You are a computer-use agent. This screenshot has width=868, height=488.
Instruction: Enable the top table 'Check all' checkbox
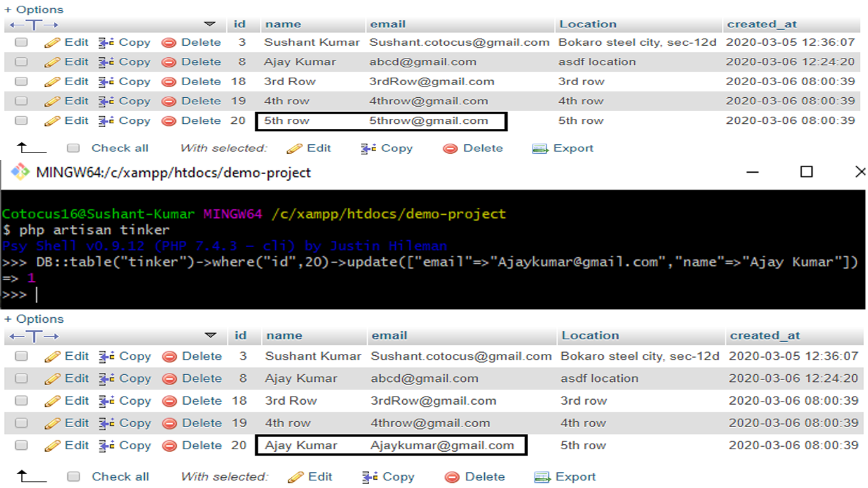pos(74,148)
